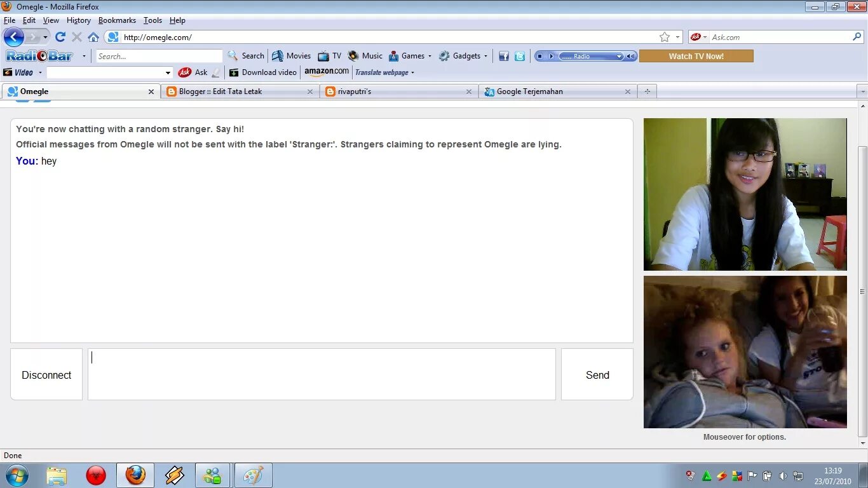Click the Send button

[597, 374]
